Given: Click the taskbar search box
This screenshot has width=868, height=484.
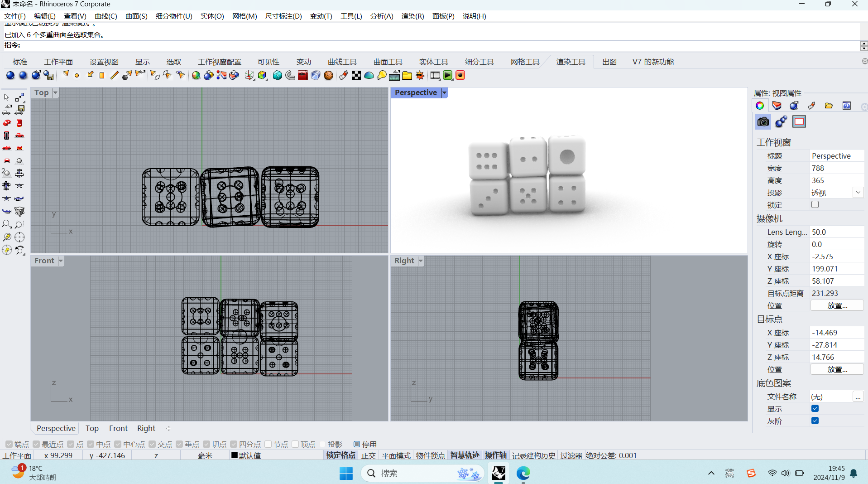Looking at the screenshot, I should click(x=422, y=473).
